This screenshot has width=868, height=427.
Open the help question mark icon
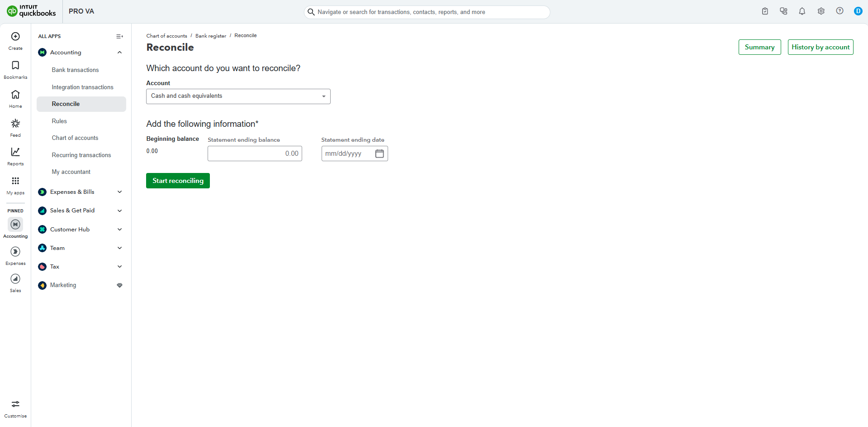point(840,11)
